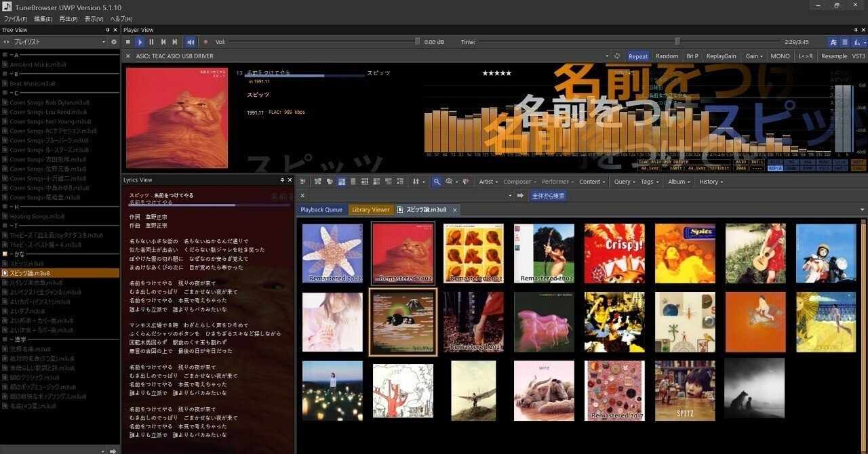
Task: Click the small grid list view icon
Action: (365, 182)
